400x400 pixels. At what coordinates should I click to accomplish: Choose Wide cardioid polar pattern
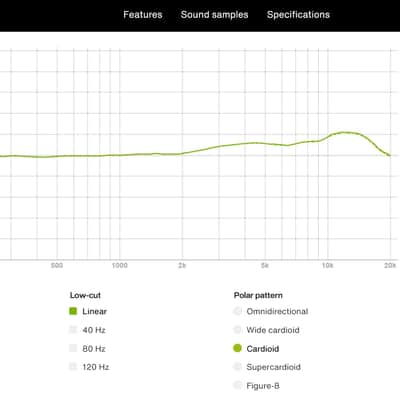click(237, 330)
